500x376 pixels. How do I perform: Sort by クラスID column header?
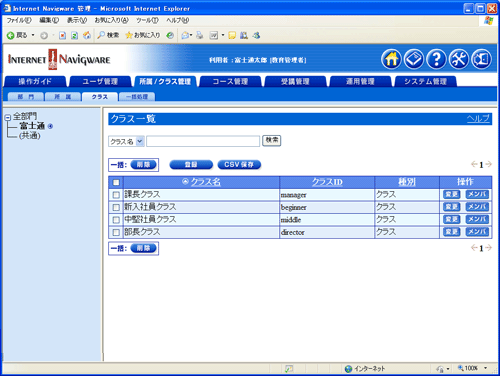pos(327,182)
